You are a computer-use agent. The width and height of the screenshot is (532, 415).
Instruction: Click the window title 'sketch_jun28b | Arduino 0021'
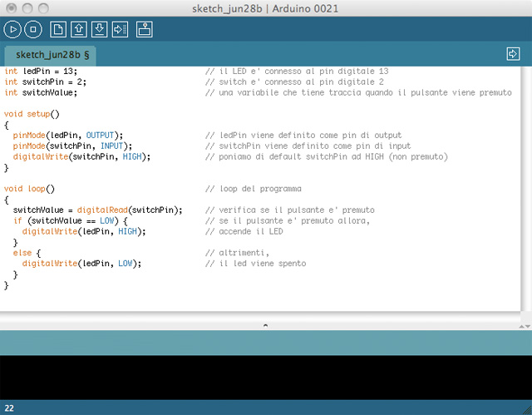pos(266,7)
